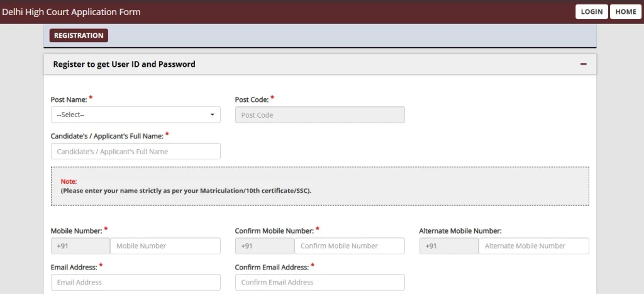This screenshot has height=294, width=644.
Task: Go to the HOME page
Action: [x=626, y=11]
